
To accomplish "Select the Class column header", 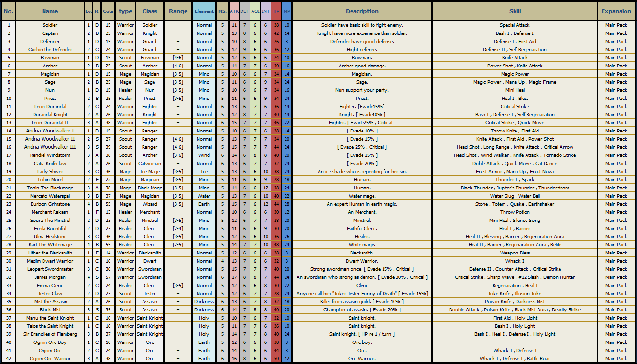I will point(150,11).
